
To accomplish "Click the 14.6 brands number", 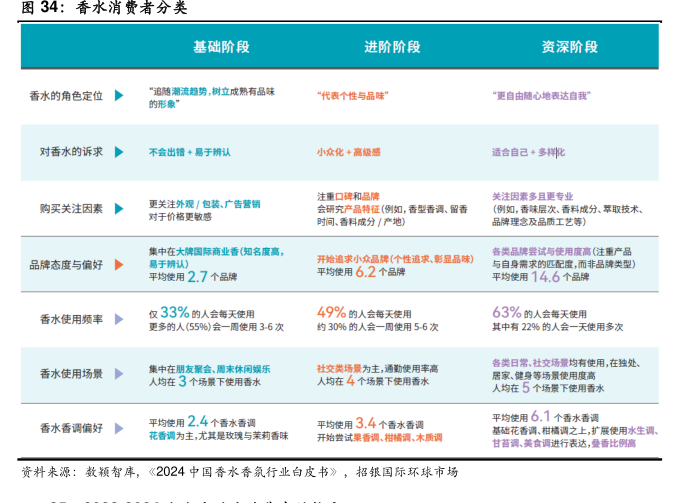I will tap(545, 277).
